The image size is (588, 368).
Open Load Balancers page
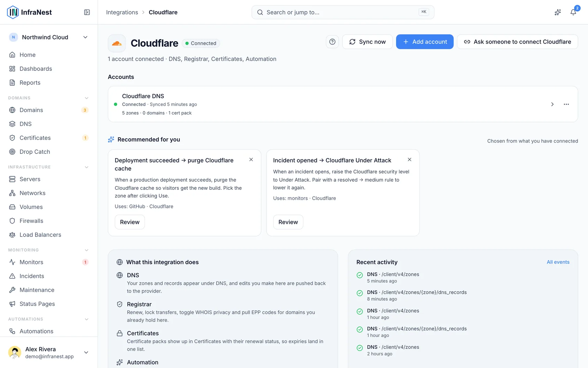(x=49, y=235)
